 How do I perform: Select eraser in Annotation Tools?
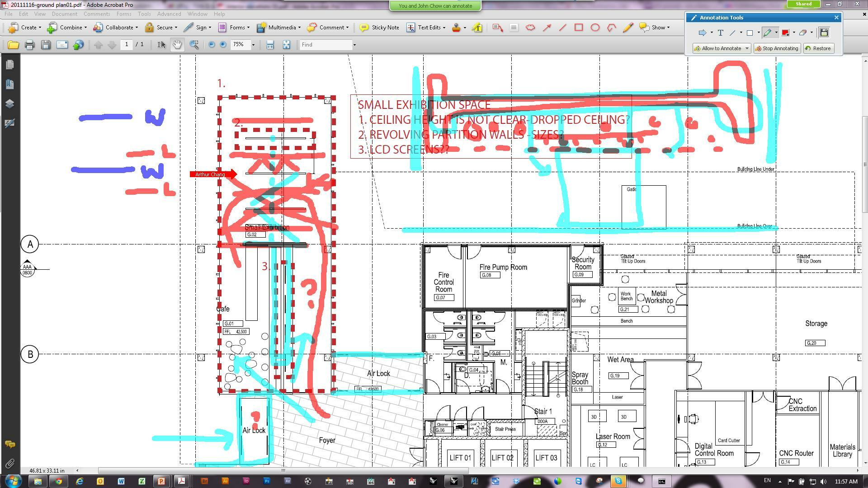tap(803, 33)
